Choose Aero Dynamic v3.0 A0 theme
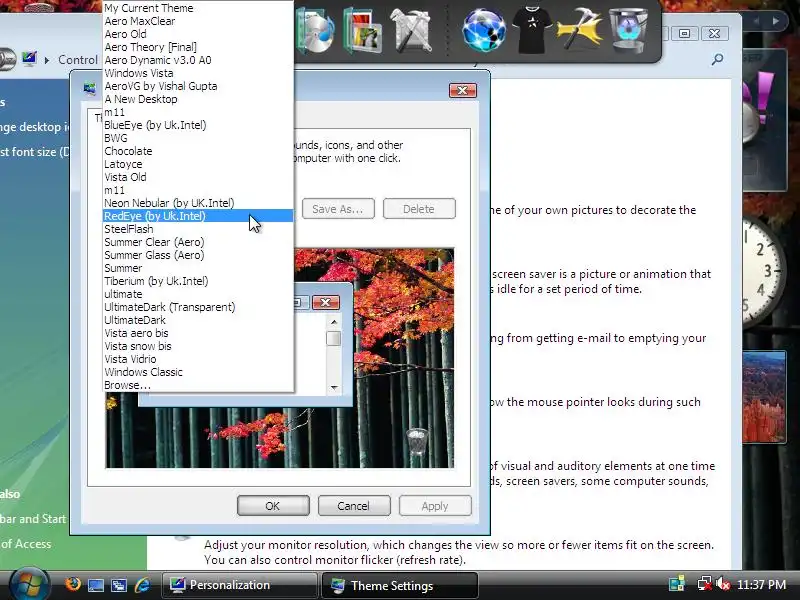 198,60
